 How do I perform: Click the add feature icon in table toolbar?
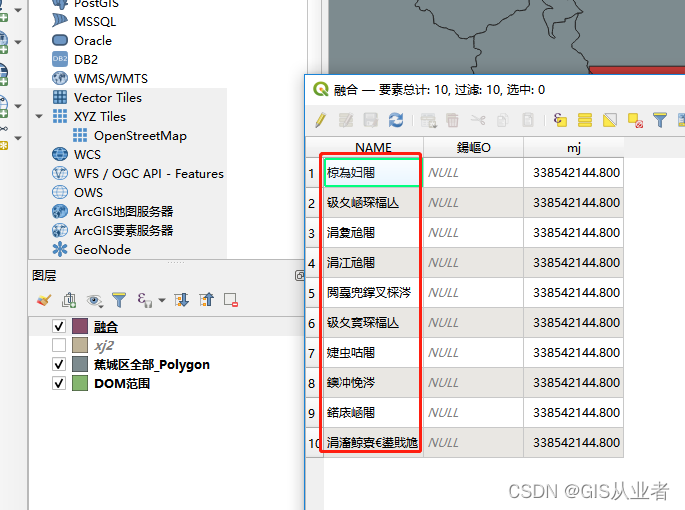coord(428,120)
